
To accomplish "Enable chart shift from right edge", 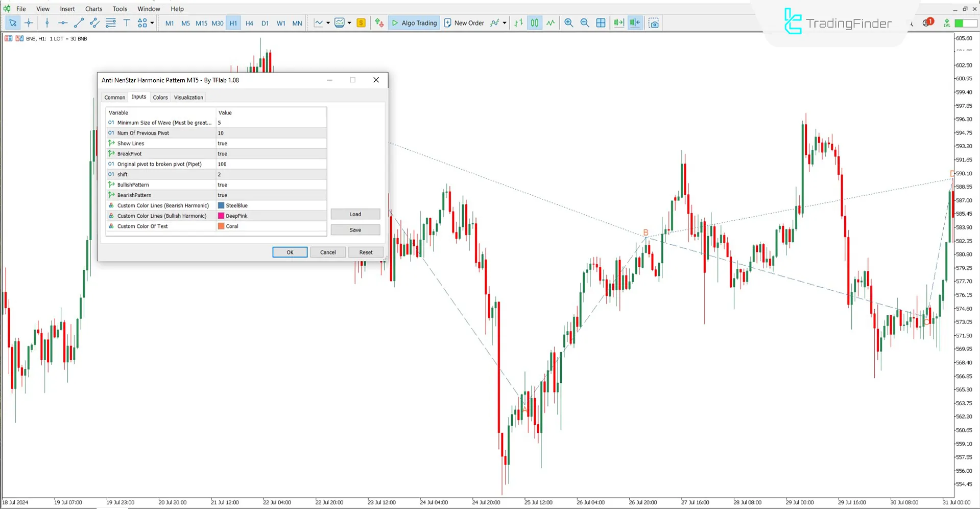I will click(x=635, y=22).
